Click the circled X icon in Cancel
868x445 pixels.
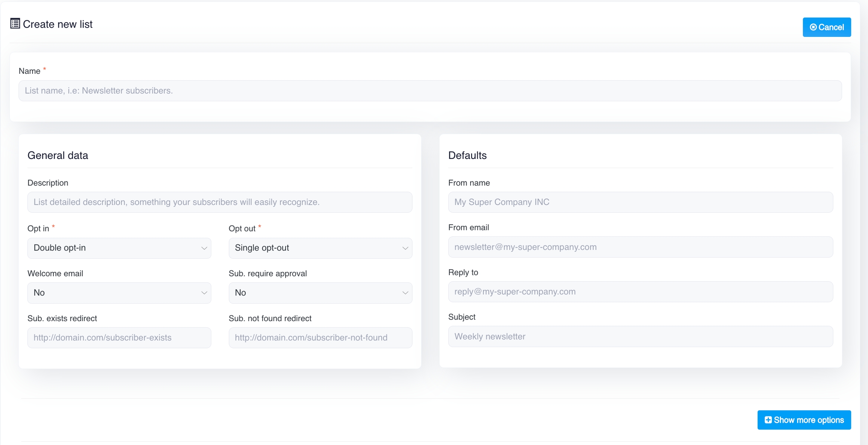(813, 27)
